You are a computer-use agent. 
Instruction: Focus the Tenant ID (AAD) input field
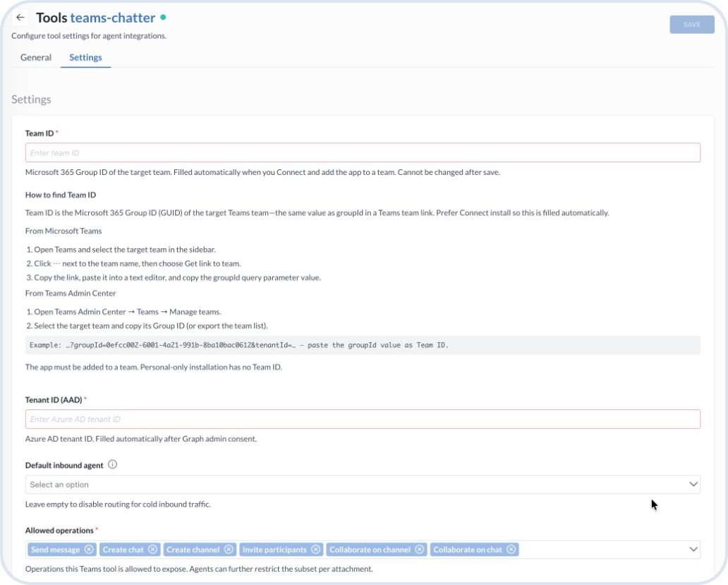(x=363, y=419)
